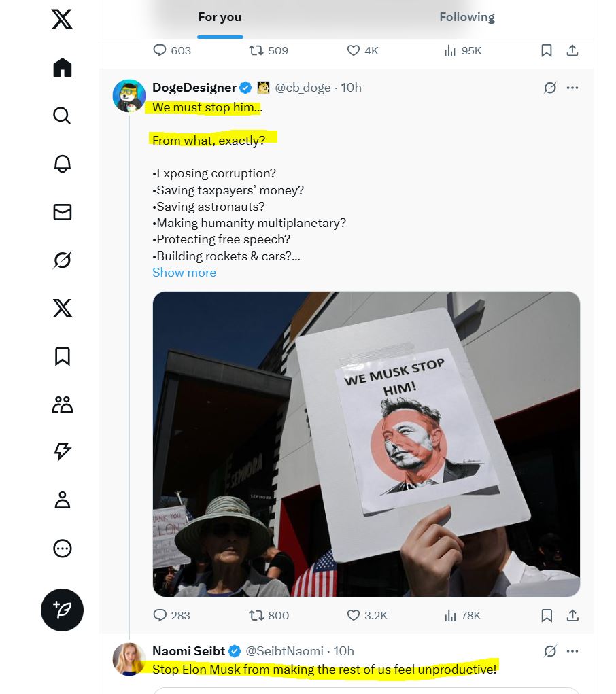Expand the sidebar More circle menu

coord(62,549)
